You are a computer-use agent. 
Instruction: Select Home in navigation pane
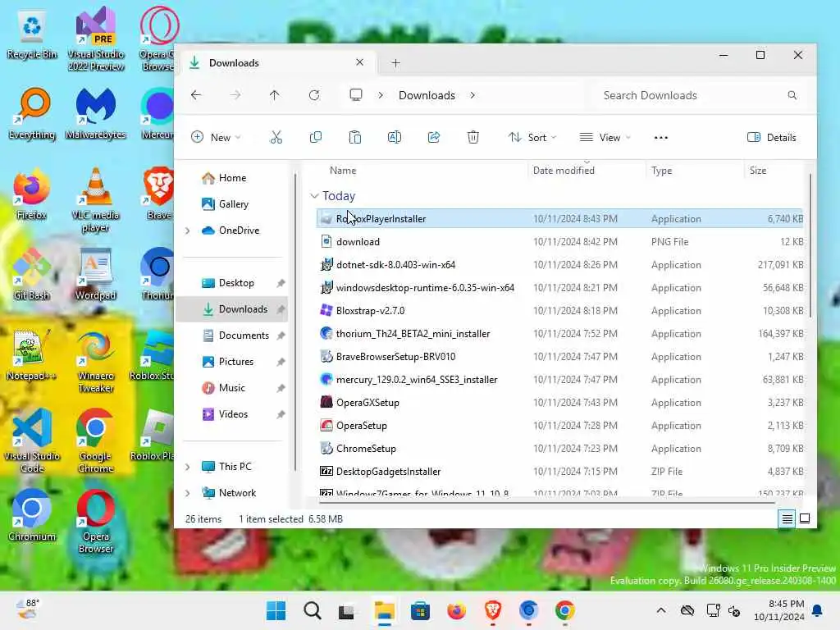click(232, 178)
